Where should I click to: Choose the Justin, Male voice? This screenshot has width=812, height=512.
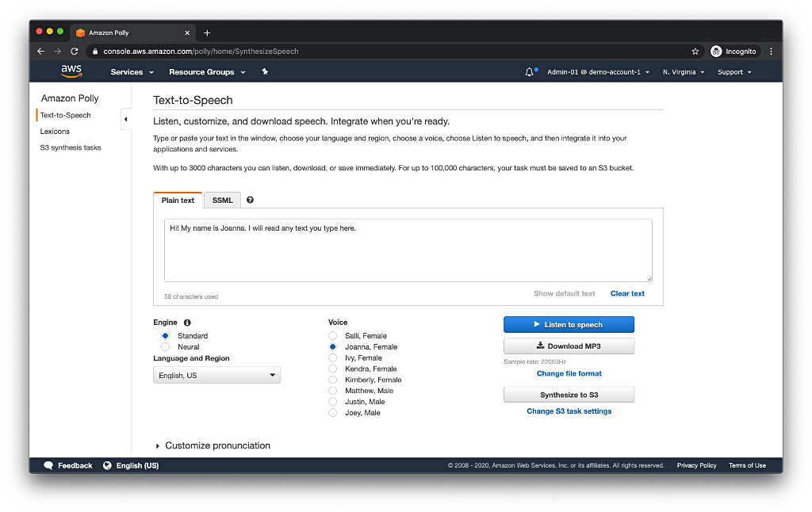(332, 402)
